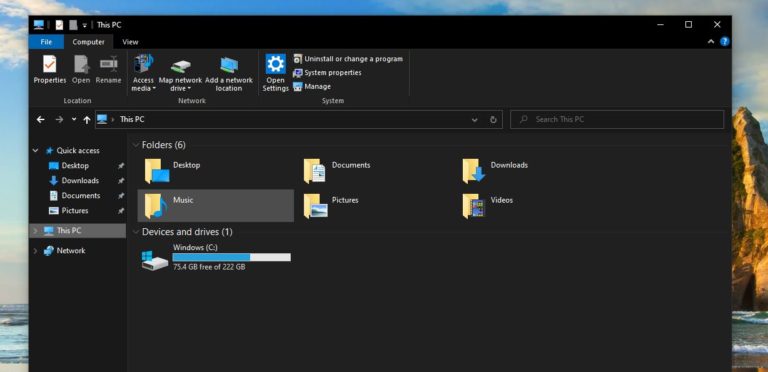Select the Pictures folder icon
The height and width of the screenshot is (372, 768).
[x=315, y=206]
